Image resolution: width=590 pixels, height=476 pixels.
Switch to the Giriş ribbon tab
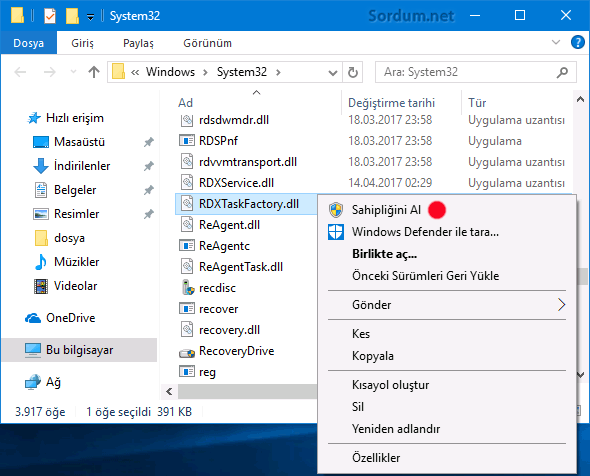click(82, 43)
